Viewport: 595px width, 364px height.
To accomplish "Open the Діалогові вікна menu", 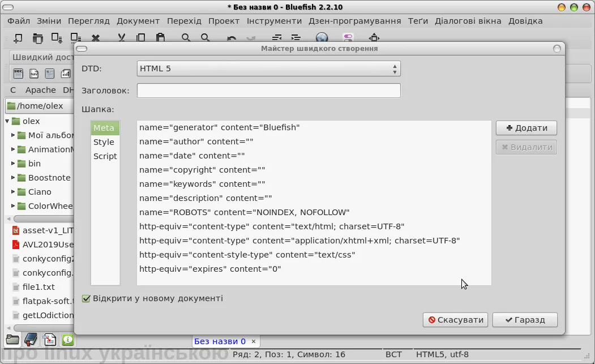I will tap(468, 21).
